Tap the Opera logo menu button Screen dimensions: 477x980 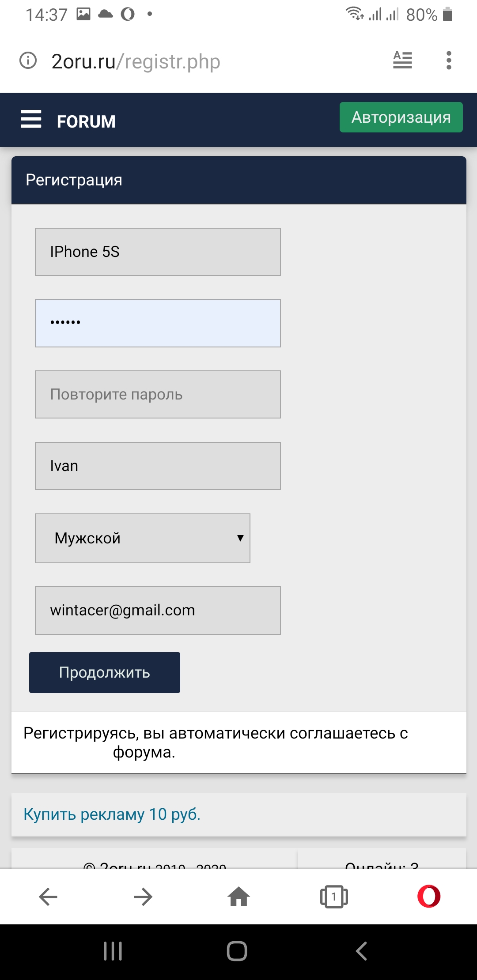(429, 897)
